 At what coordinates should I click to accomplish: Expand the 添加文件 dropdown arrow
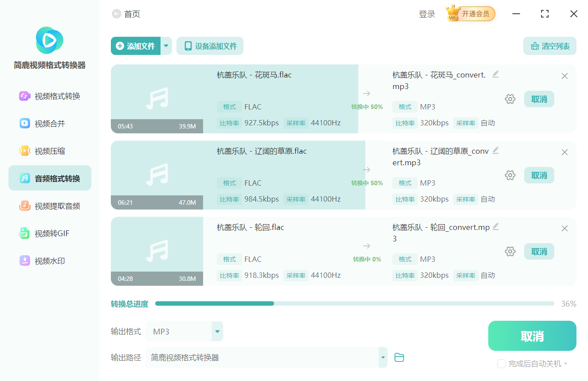coord(166,46)
